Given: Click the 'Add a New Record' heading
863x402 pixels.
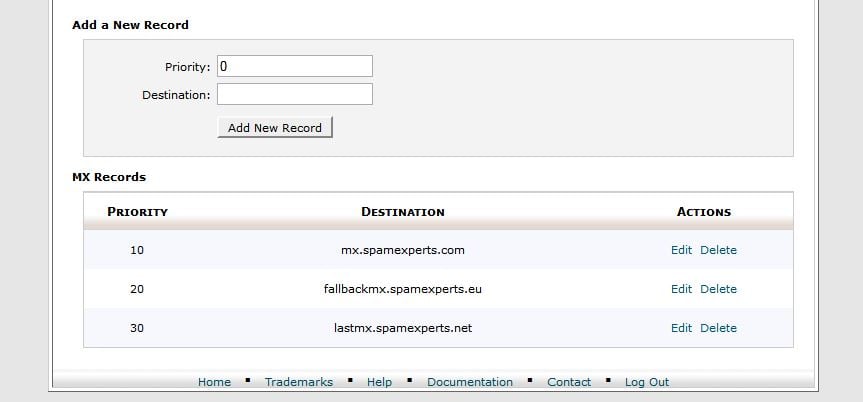Looking at the screenshot, I should tap(130, 25).
